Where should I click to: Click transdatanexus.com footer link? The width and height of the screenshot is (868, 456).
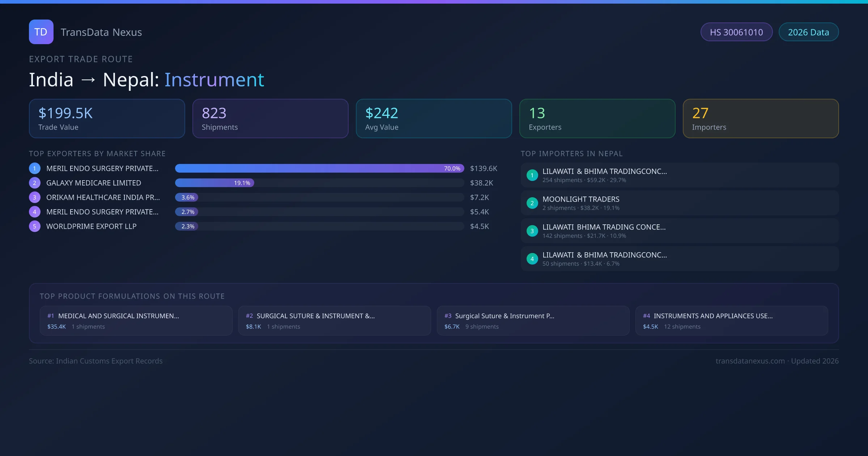click(750, 361)
